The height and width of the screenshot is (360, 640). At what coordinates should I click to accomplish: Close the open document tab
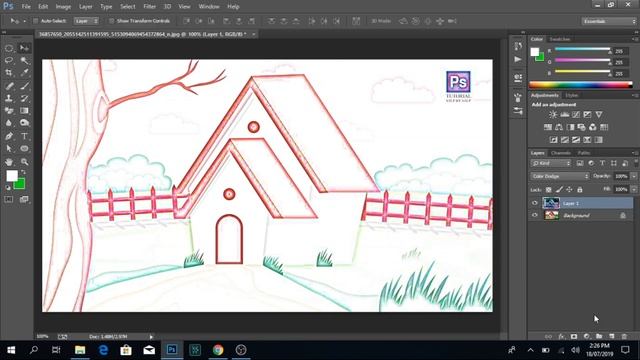click(253, 34)
